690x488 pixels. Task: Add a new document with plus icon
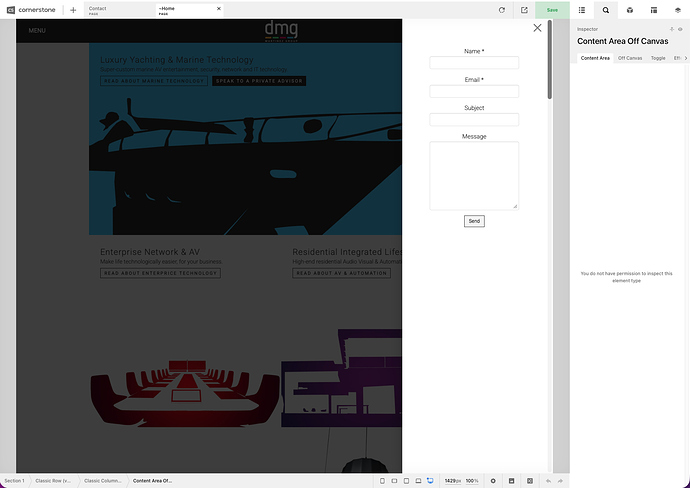[x=73, y=10]
